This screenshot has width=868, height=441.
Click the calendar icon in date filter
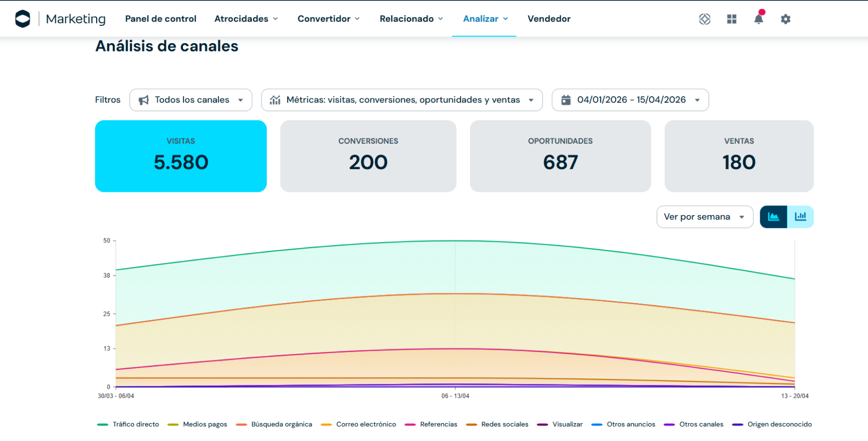click(566, 100)
